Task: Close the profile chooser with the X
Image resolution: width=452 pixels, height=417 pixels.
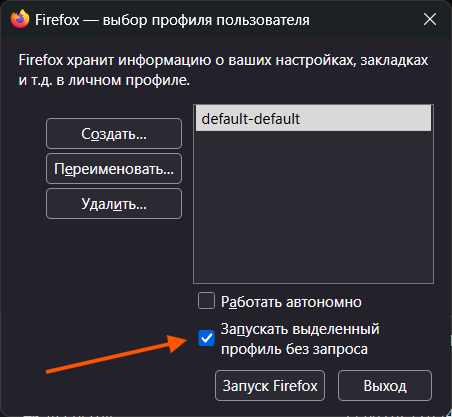Action: click(430, 19)
